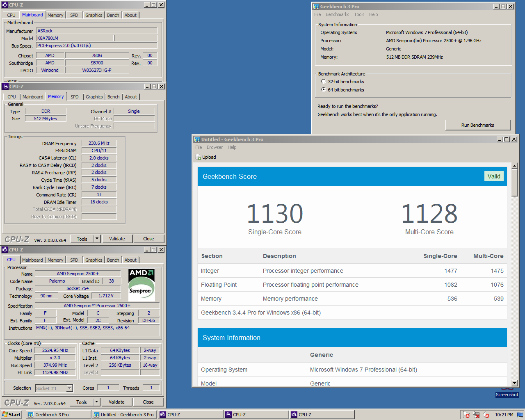Activate third CPU-Z taskbar button
525x420 pixels.
click(x=322, y=415)
